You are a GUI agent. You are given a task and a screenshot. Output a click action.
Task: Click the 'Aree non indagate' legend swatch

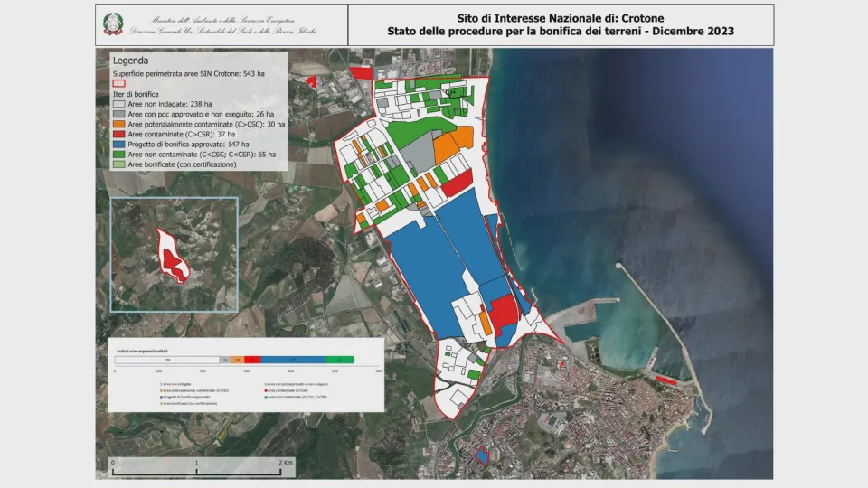click(118, 104)
